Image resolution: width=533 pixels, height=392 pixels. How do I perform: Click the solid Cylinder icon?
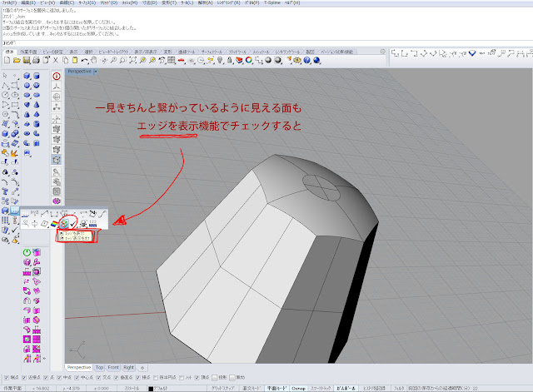click(37, 76)
